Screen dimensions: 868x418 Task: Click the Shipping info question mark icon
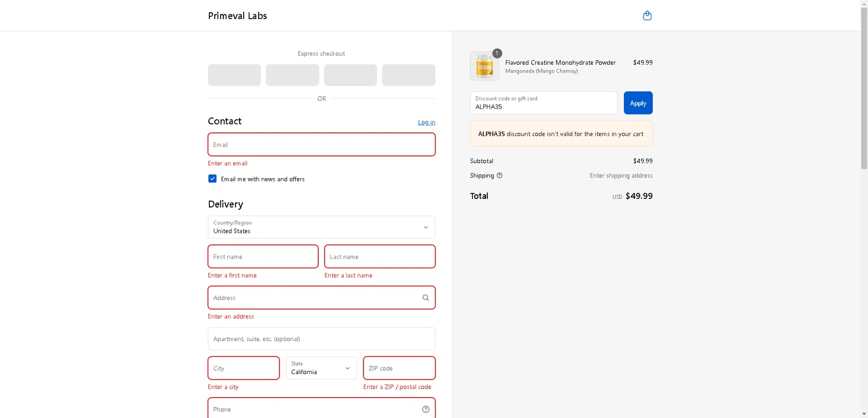point(500,175)
